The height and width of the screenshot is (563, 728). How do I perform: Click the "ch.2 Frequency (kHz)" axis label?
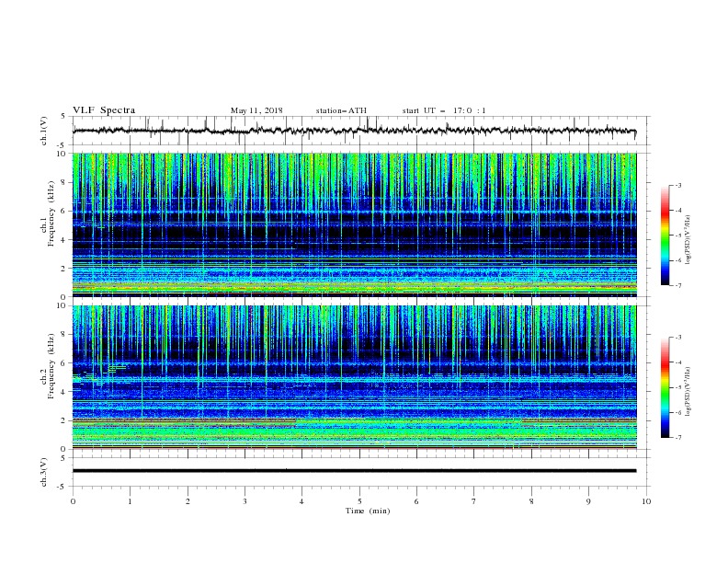click(x=48, y=365)
